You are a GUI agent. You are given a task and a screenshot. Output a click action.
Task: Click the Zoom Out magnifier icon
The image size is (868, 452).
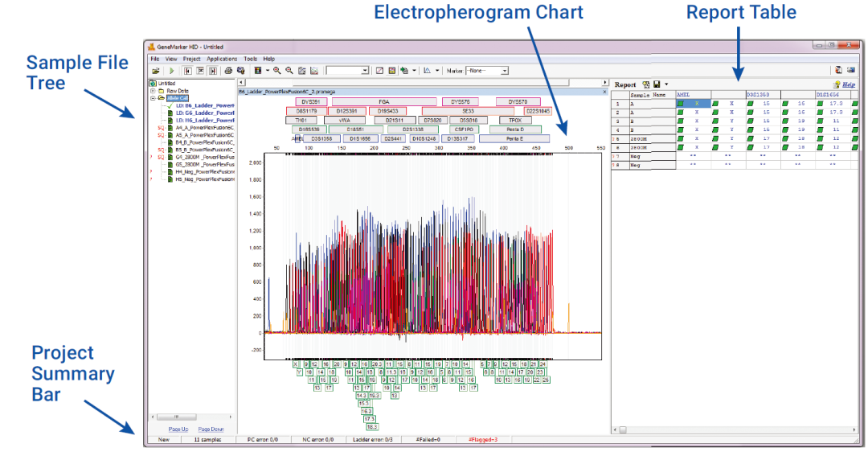coord(289,71)
